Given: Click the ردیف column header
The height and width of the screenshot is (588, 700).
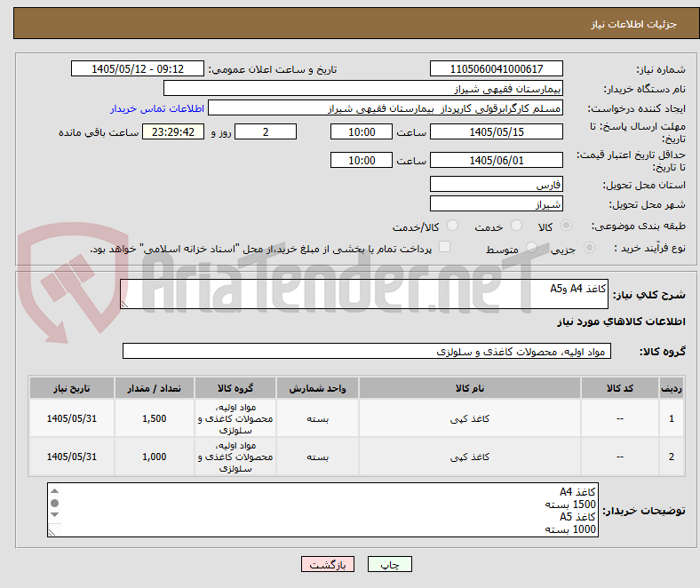Looking at the screenshot, I should coord(671,387).
